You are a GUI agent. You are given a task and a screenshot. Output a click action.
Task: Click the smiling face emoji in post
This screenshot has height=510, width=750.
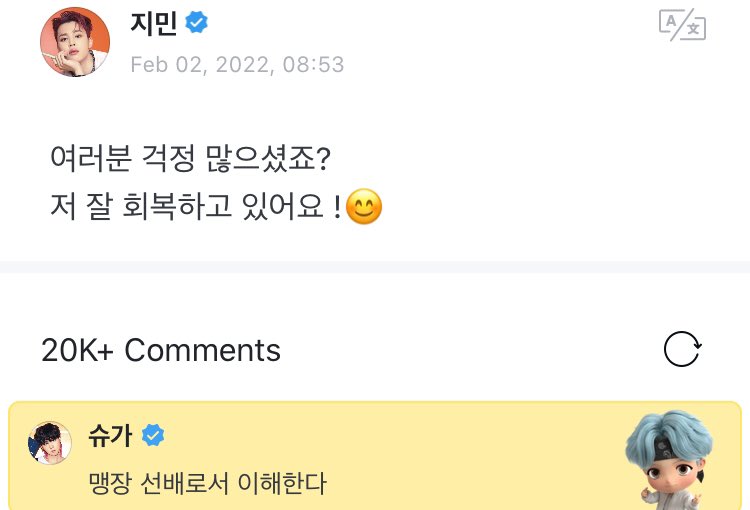pyautogui.click(x=363, y=208)
